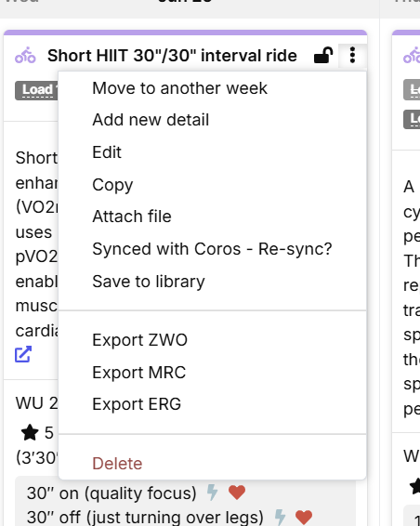
Task: Click the black star icon
Action: click(30, 432)
